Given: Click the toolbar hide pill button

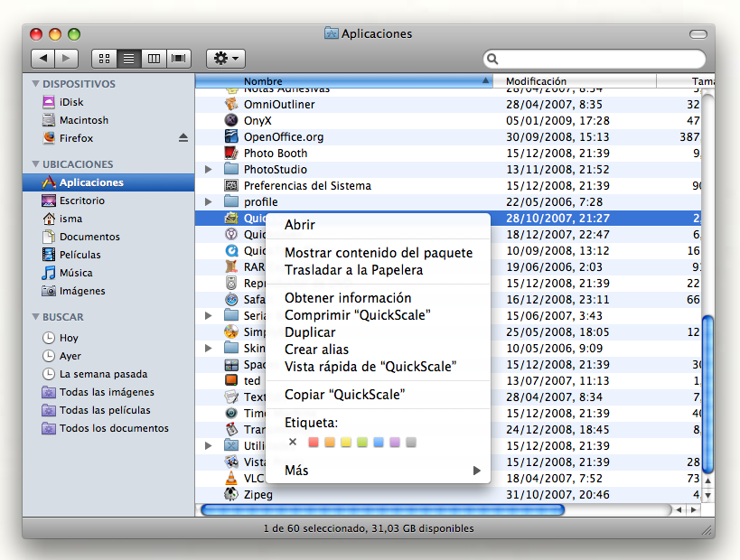Looking at the screenshot, I should pos(698,34).
